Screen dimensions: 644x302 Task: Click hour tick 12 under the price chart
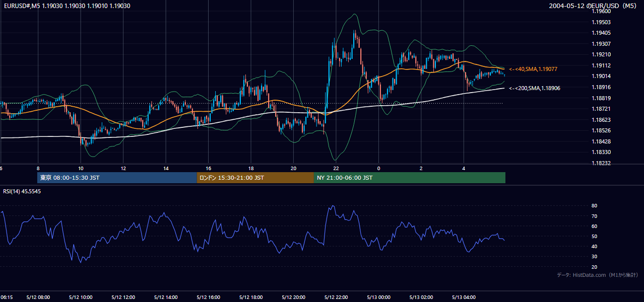[123, 169]
